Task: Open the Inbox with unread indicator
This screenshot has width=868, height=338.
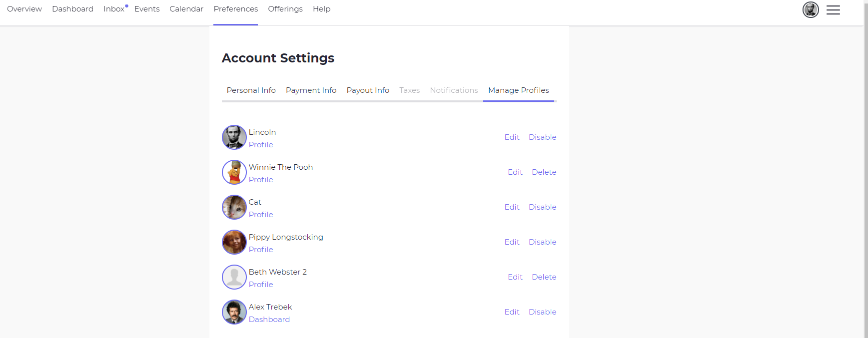Action: [x=114, y=9]
